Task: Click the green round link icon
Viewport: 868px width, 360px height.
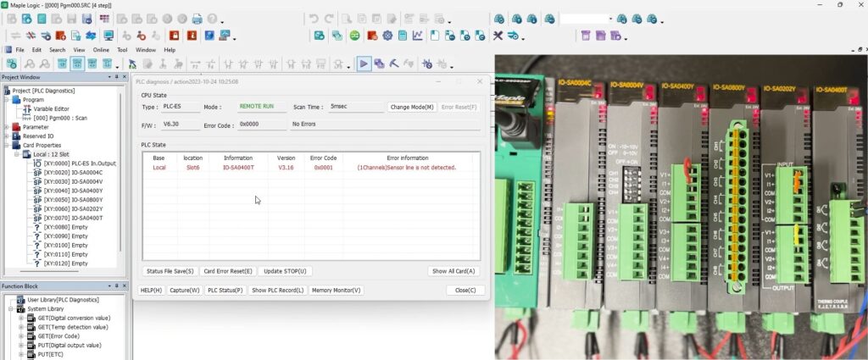Action: pos(354,36)
